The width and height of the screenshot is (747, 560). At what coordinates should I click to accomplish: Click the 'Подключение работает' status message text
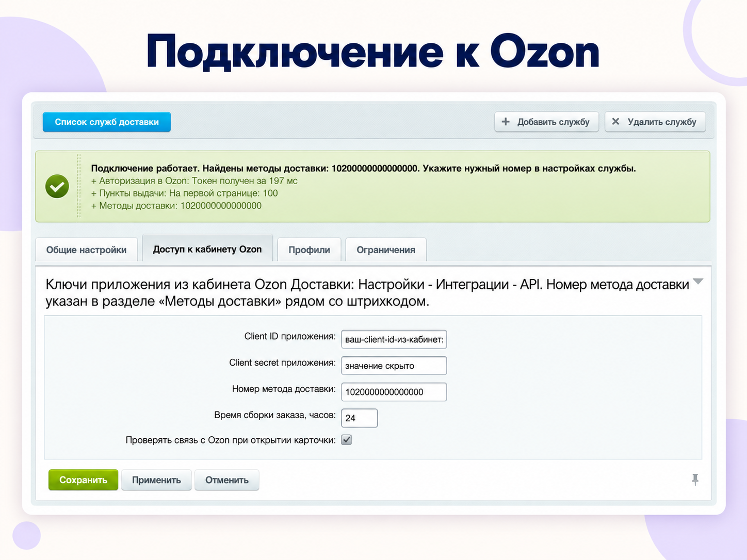pos(363,168)
